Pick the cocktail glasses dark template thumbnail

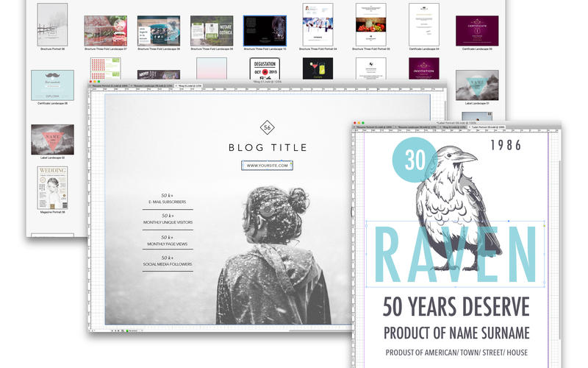pyautogui.click(x=318, y=68)
